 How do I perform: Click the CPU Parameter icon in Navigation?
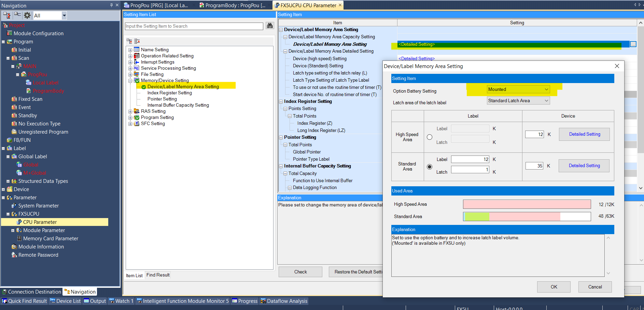click(19, 222)
